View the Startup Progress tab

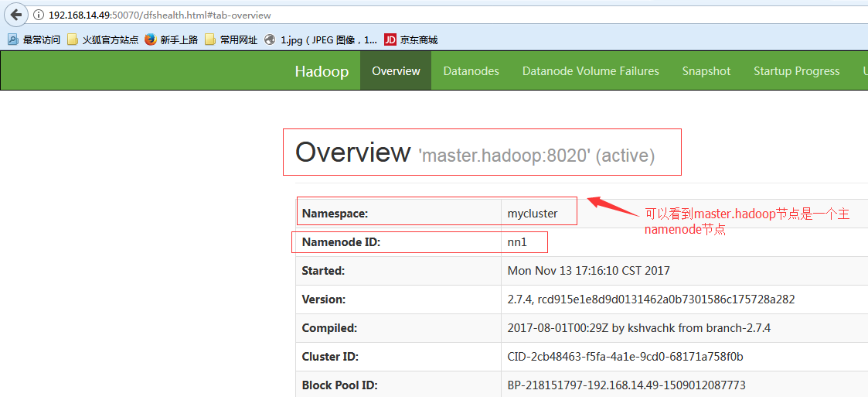[796, 71]
